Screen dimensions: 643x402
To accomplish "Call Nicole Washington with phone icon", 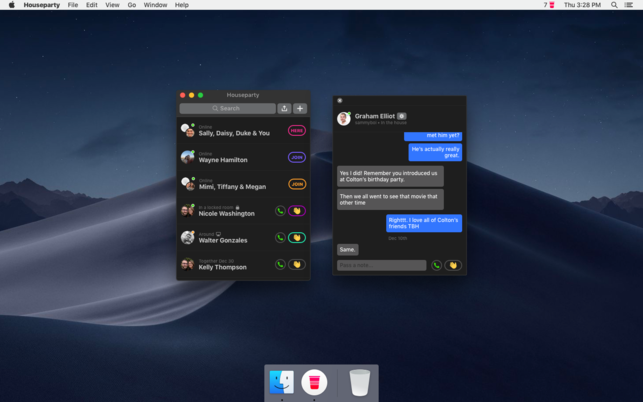I will [x=280, y=211].
